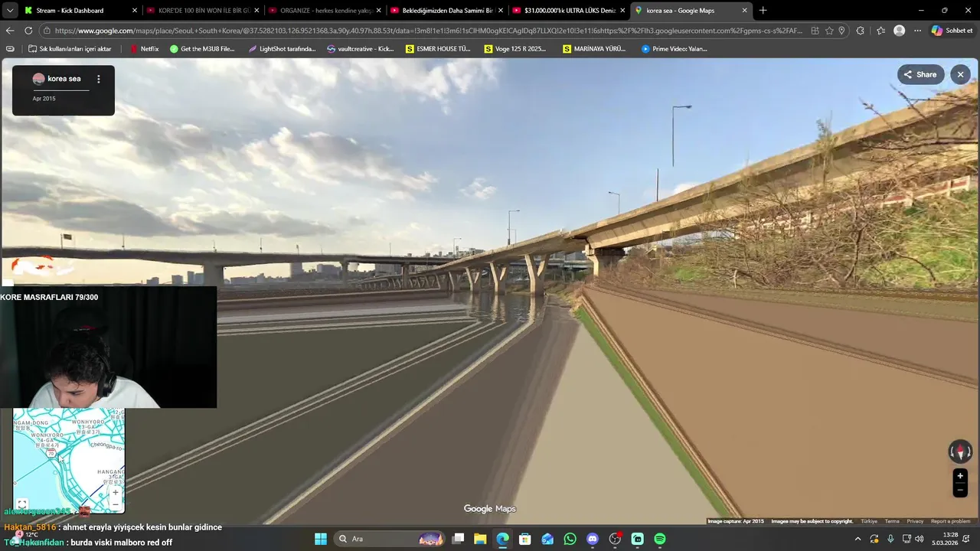Image resolution: width=980 pixels, height=551 pixels.
Task: Zoom in on the minimap
Action: (116, 492)
